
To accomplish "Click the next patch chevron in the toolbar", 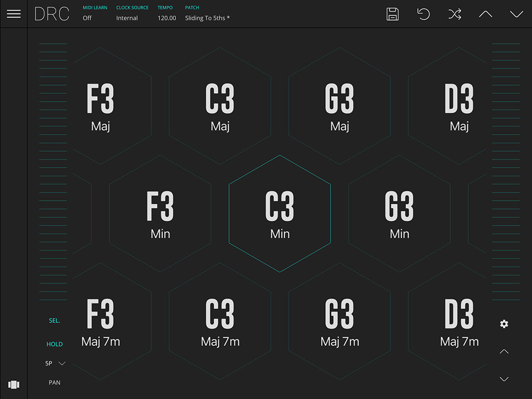I will (516, 14).
